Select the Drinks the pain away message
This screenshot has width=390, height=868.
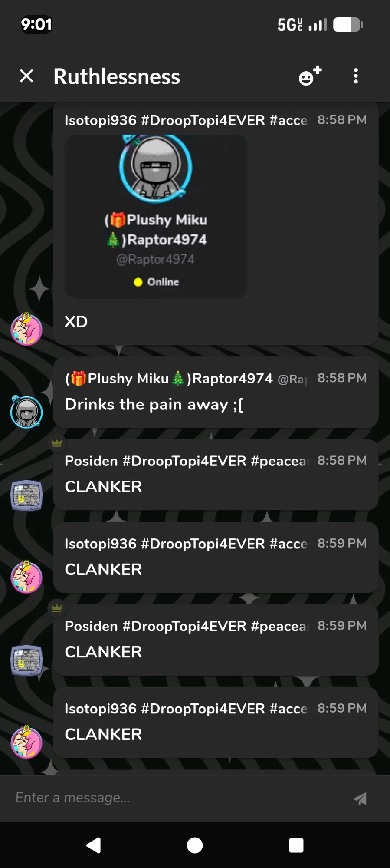pyautogui.click(x=154, y=405)
